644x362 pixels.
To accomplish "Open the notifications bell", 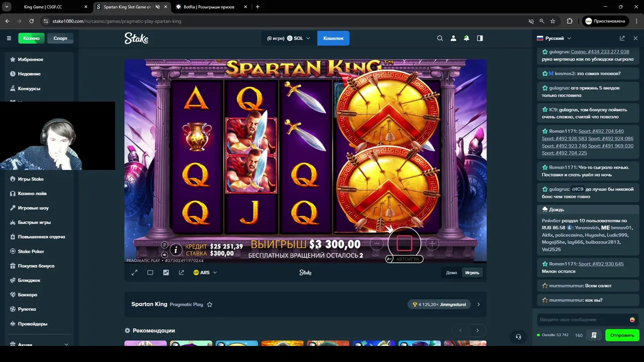I will [466, 38].
